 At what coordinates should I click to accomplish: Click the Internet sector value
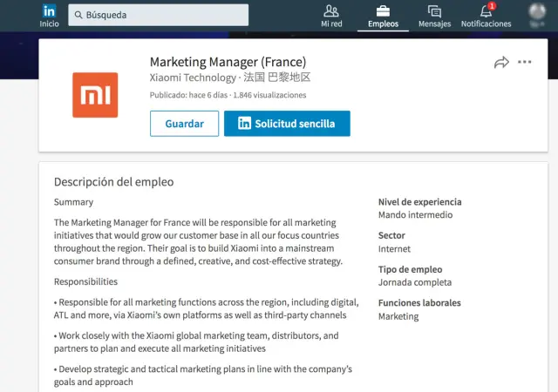(394, 249)
